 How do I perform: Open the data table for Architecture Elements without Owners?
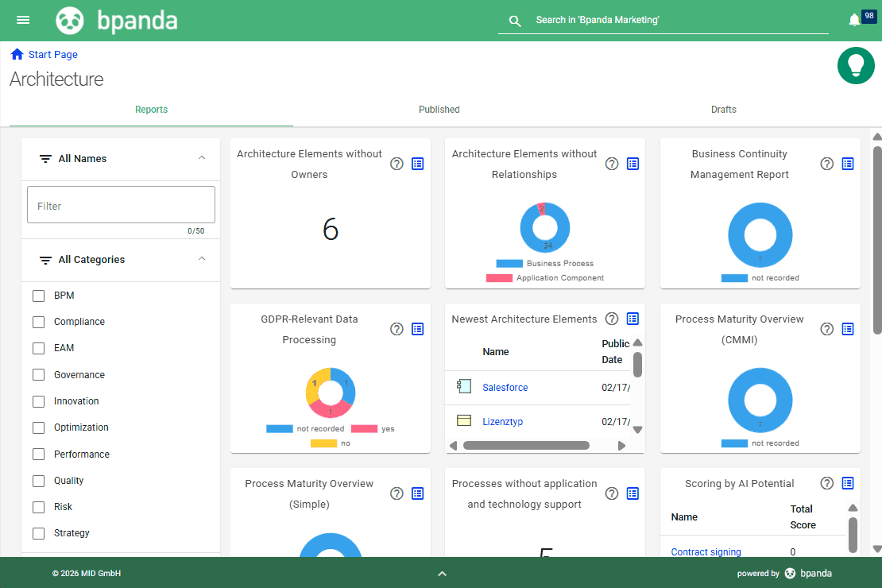418,164
